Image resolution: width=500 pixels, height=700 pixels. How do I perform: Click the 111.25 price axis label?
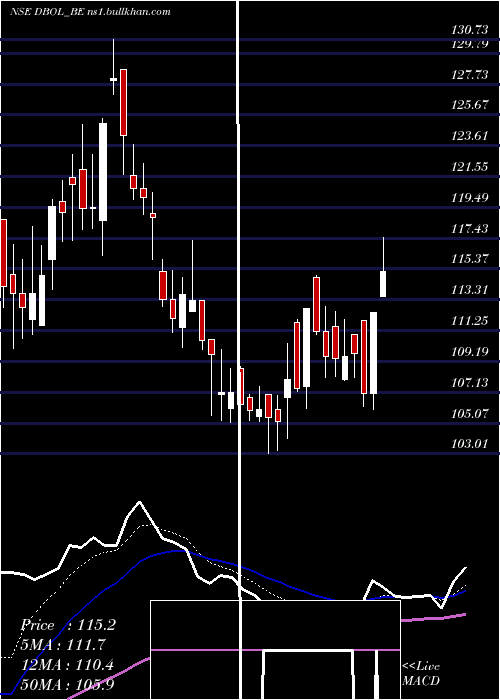pos(470,321)
